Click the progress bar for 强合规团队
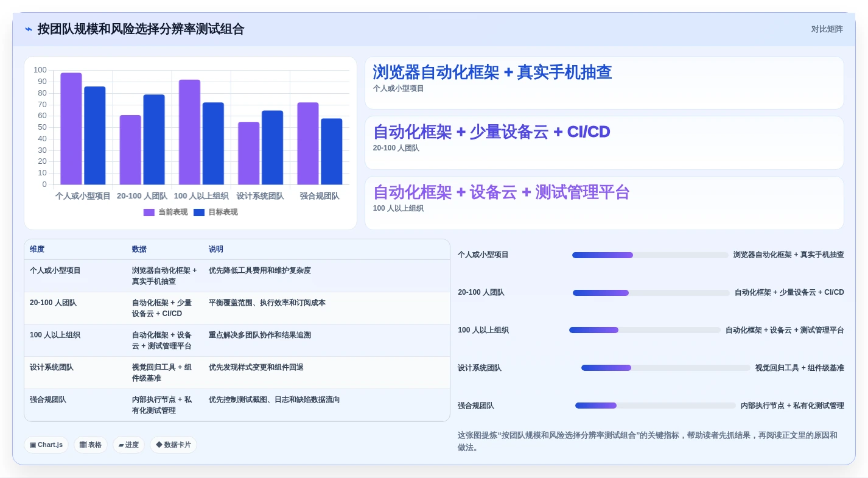 click(656, 406)
